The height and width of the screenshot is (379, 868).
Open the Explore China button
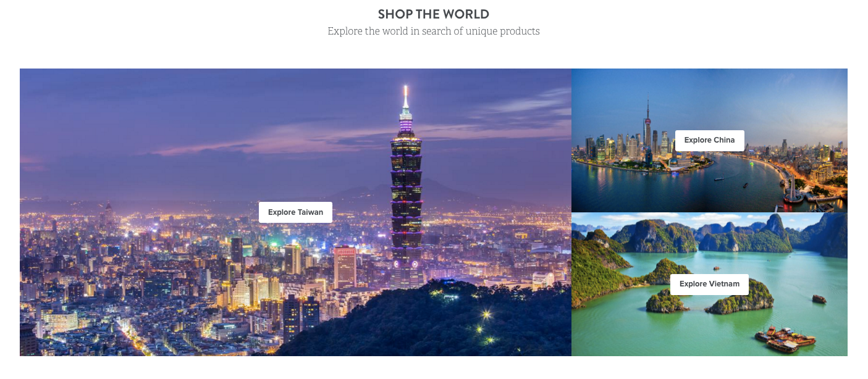coord(709,140)
